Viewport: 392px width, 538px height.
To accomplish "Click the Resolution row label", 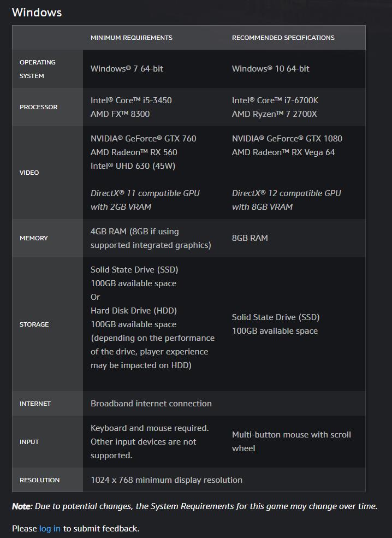I will click(39, 480).
